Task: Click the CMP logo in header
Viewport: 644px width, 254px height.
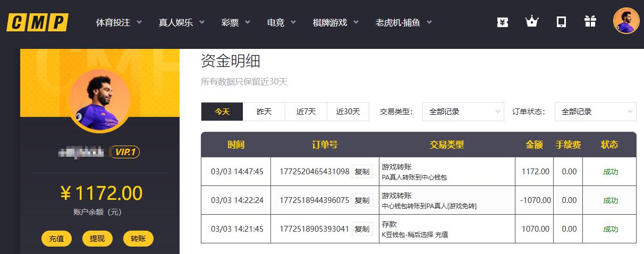Action: tap(37, 22)
